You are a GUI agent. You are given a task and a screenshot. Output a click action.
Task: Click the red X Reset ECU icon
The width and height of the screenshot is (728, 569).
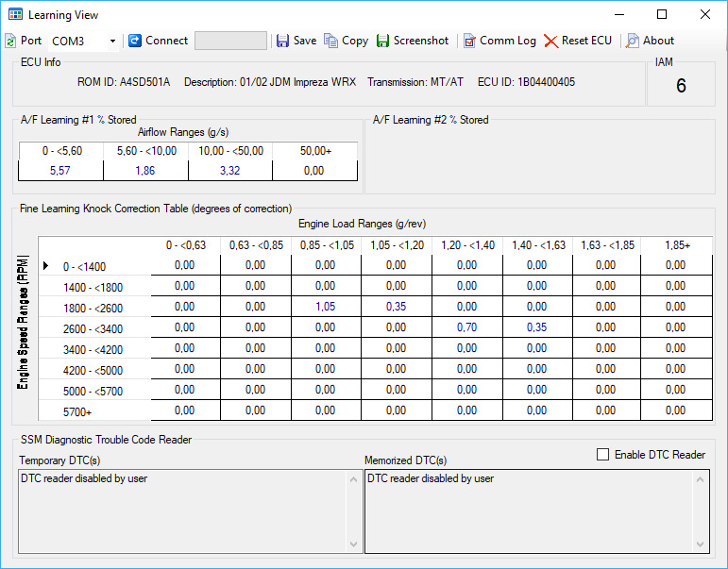[551, 42]
